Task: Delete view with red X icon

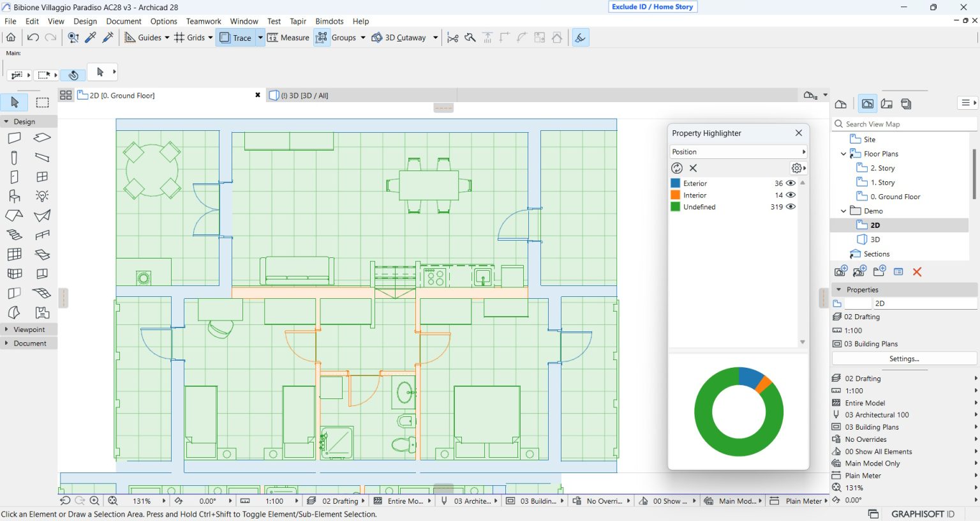Action: [x=917, y=272]
